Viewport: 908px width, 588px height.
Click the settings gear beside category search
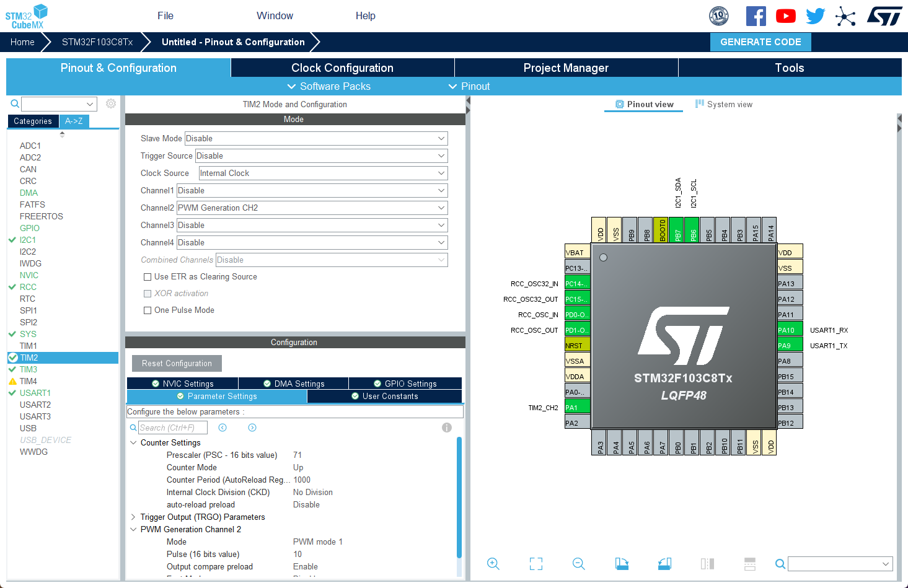tap(111, 104)
